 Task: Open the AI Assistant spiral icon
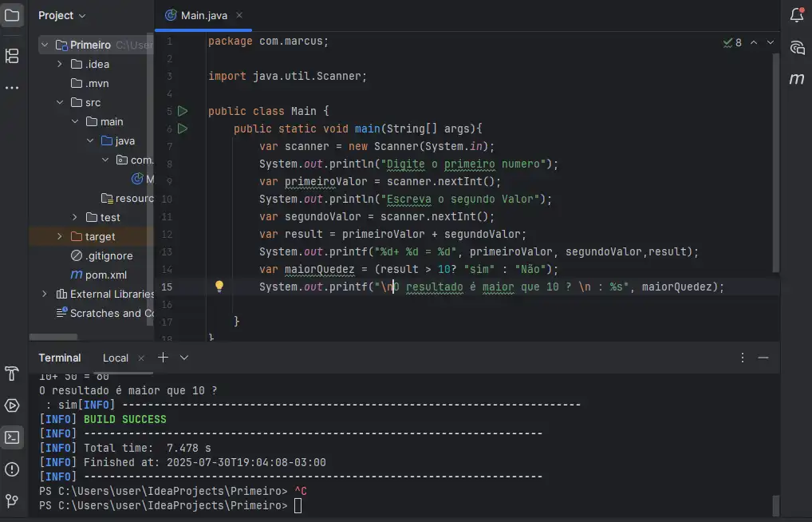pos(797,48)
